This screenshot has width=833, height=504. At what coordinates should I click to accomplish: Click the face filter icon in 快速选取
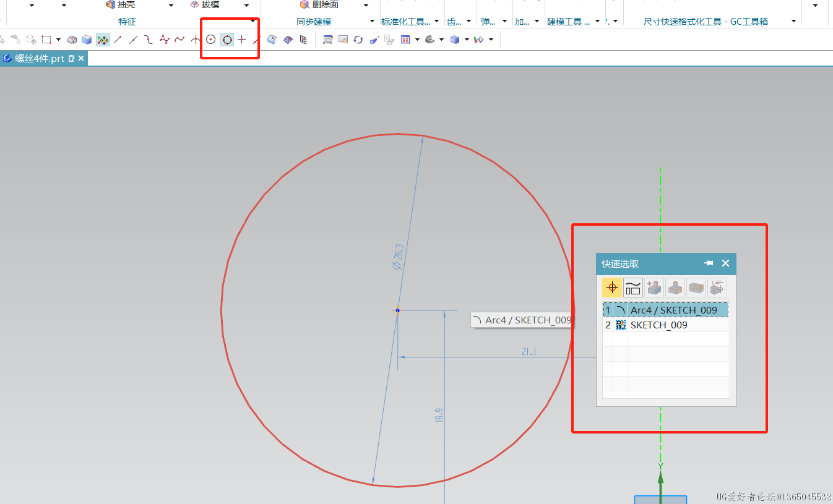click(x=675, y=288)
